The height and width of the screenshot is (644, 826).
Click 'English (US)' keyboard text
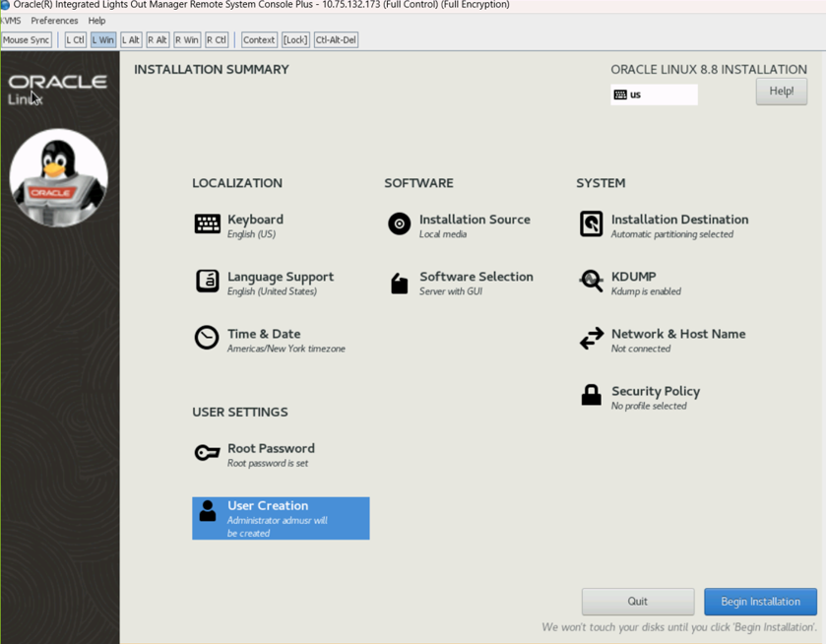tap(251, 234)
